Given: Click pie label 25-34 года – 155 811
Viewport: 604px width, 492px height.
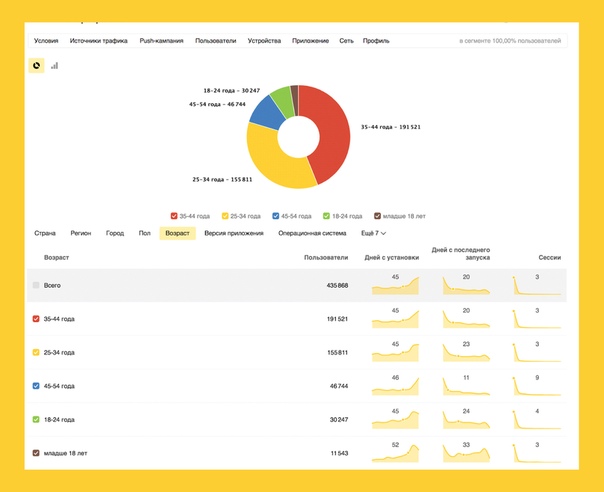Looking at the screenshot, I should [x=222, y=179].
